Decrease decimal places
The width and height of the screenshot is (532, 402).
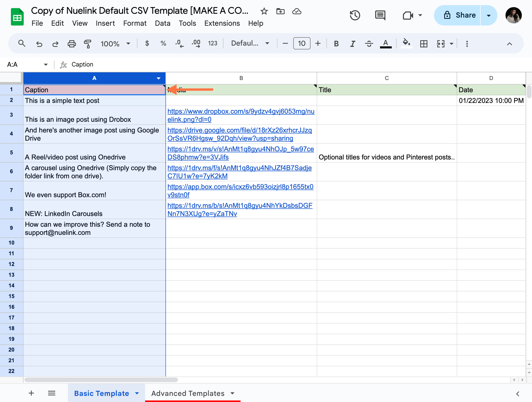click(179, 44)
